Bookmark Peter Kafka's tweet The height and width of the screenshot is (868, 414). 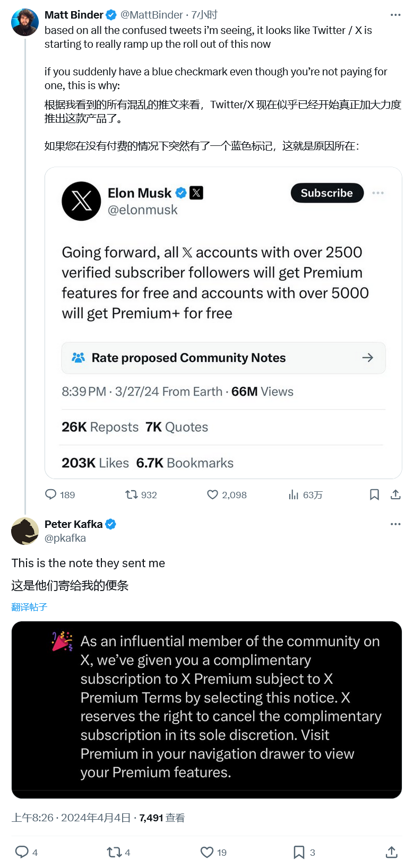[299, 852]
